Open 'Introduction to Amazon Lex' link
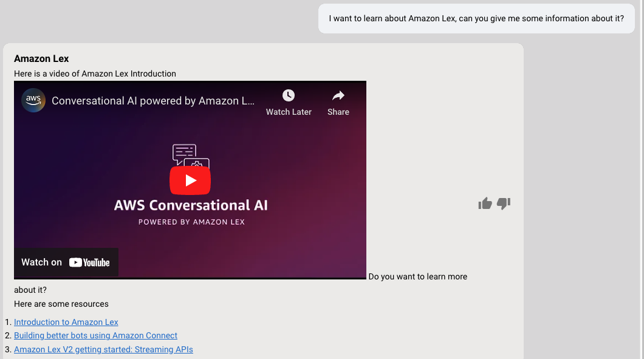The height and width of the screenshot is (359, 644). point(66,322)
